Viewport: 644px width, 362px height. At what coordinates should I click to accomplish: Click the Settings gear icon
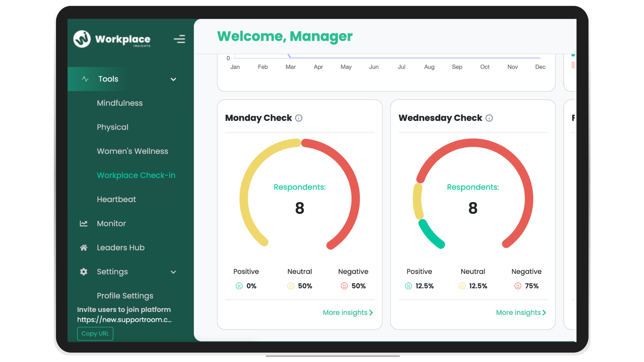(x=84, y=272)
